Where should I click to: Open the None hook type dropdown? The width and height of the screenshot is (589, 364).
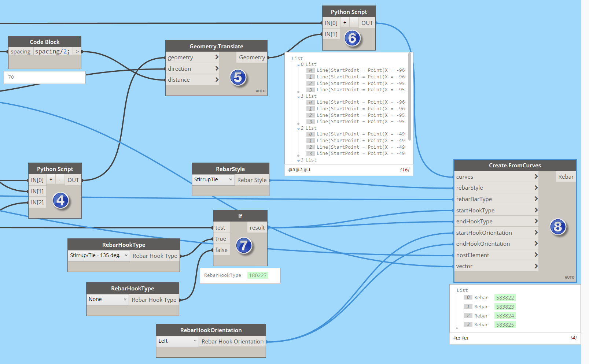click(108, 299)
